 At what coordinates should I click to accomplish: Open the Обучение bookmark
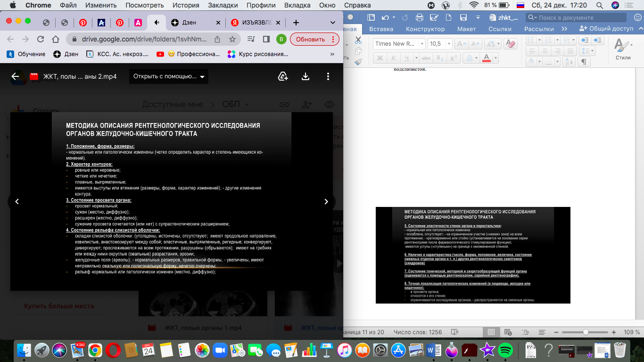26,54
